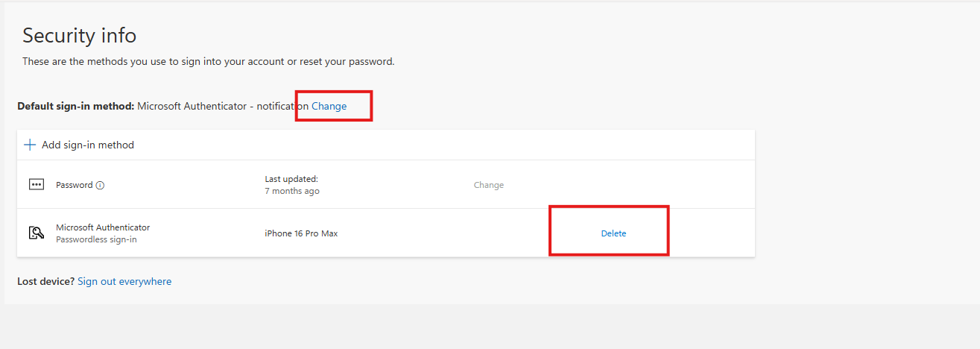
Task: Open the Add sign-in method option
Action: (x=87, y=145)
